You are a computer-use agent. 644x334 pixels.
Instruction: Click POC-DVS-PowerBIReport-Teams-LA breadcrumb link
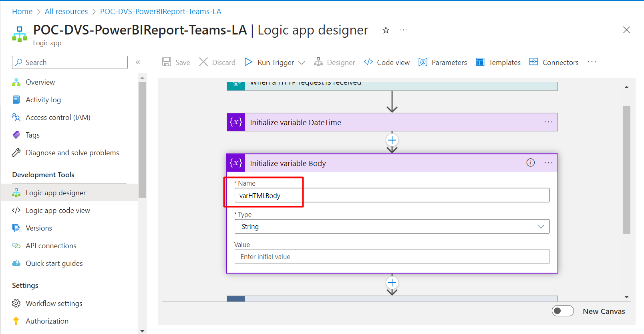pyautogui.click(x=161, y=12)
